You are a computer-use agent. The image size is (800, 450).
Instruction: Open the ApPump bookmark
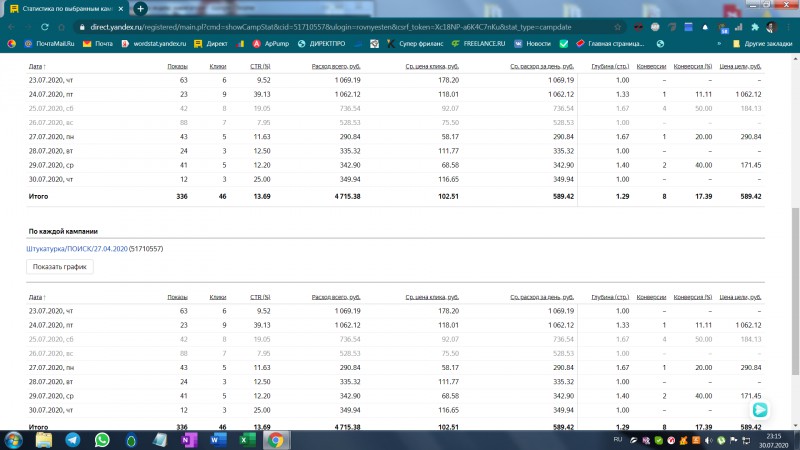coord(271,44)
